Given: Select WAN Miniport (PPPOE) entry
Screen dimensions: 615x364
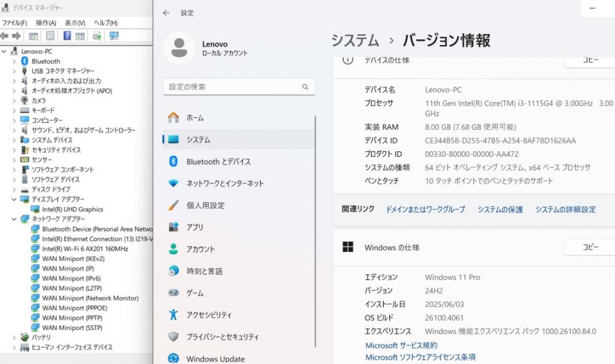Looking at the screenshot, I should point(74,308).
